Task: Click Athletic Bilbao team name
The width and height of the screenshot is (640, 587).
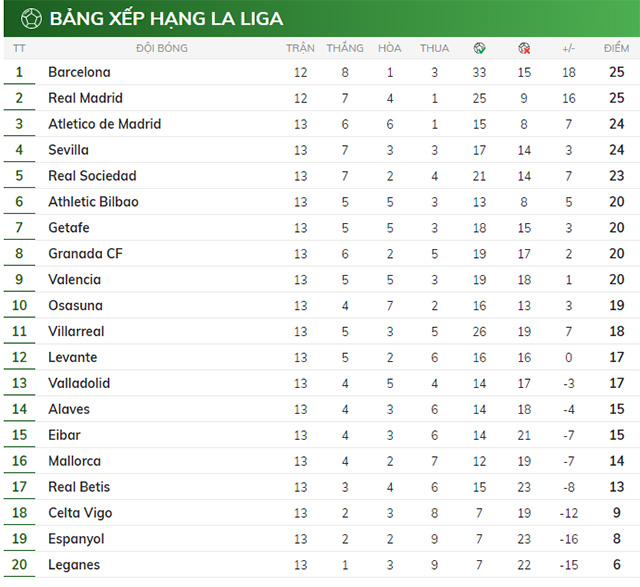Action: [x=93, y=202]
